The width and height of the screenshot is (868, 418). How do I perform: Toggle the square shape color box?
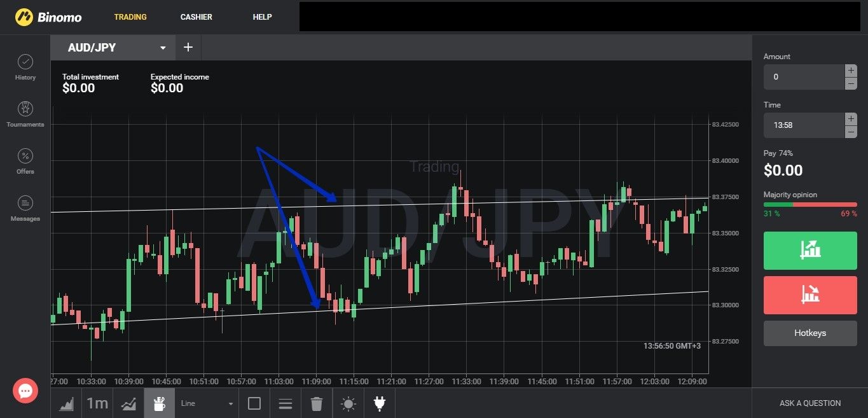[x=254, y=403]
